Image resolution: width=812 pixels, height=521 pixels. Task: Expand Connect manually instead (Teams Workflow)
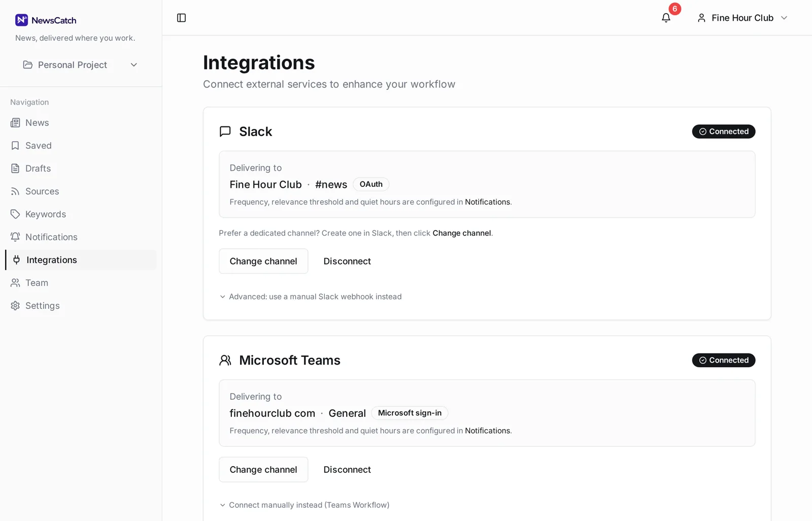[x=304, y=505]
